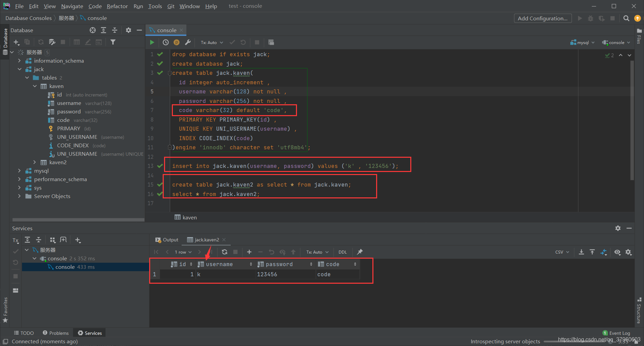Open the Git menu

point(171,6)
